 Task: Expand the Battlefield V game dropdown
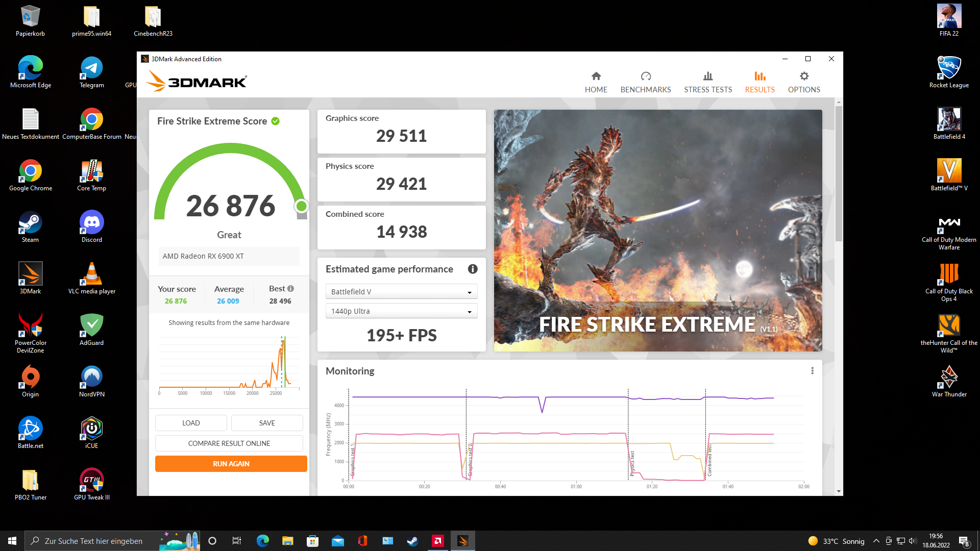[401, 292]
